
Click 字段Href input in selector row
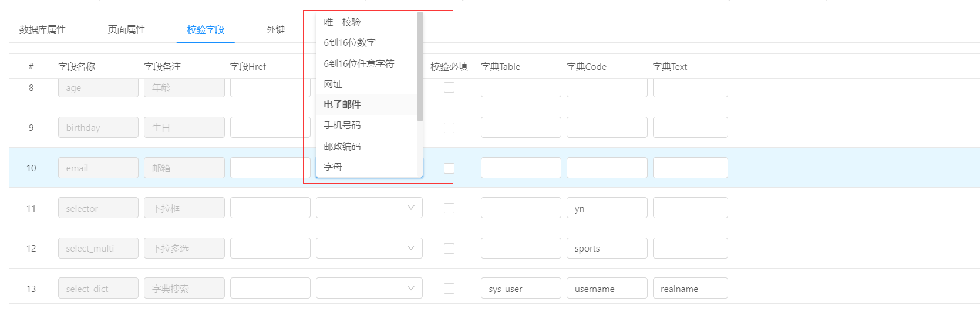pyautogui.click(x=270, y=208)
